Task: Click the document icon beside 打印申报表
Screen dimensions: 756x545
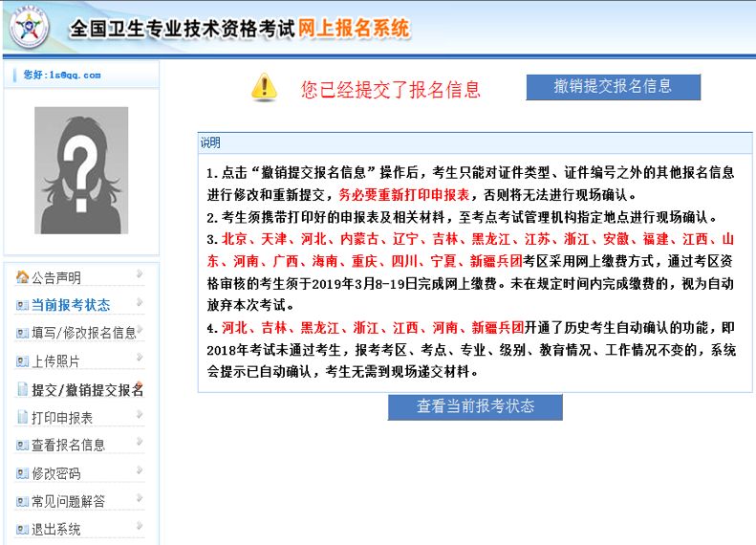Action: click(x=22, y=417)
